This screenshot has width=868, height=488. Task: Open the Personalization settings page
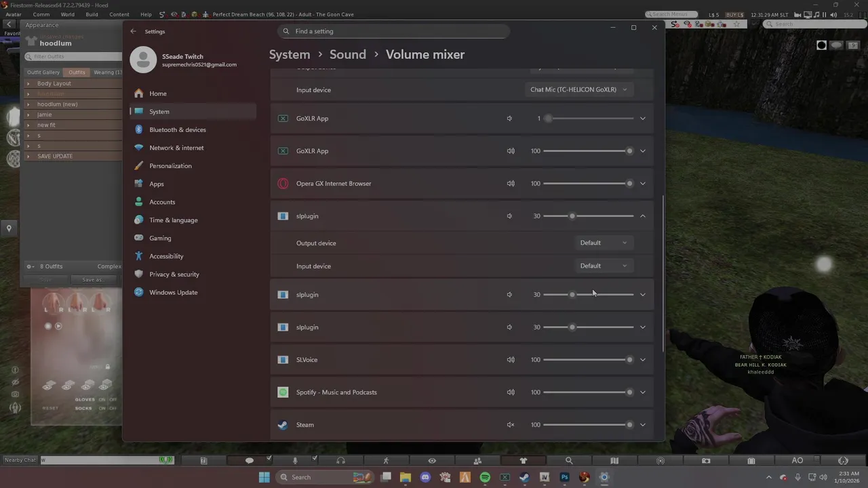click(193, 166)
